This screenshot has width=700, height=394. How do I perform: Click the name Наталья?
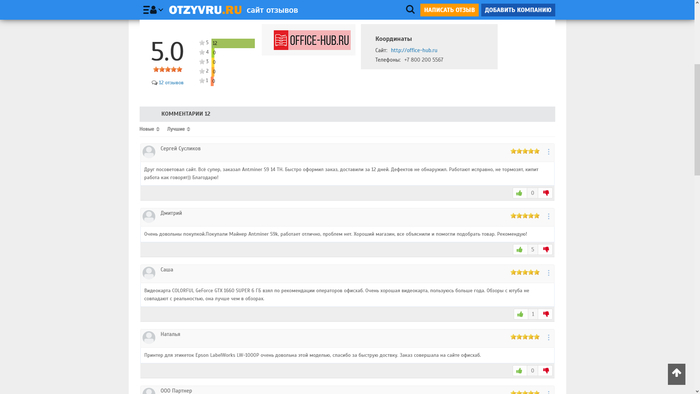click(170, 334)
